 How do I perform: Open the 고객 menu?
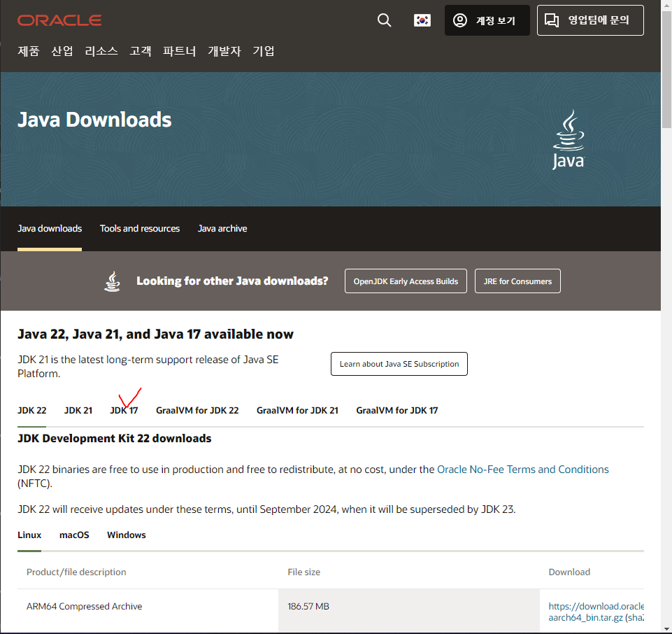pos(140,51)
